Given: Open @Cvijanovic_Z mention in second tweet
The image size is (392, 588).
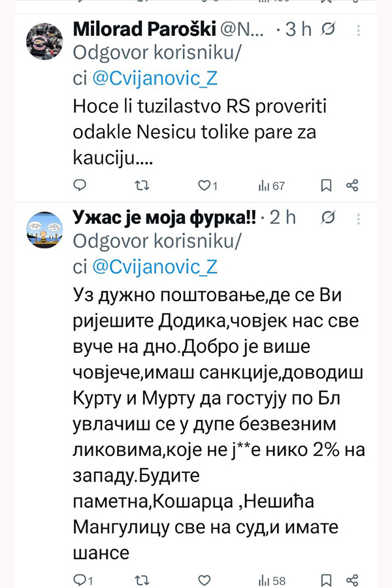Looking at the screenshot, I should click(x=155, y=267).
